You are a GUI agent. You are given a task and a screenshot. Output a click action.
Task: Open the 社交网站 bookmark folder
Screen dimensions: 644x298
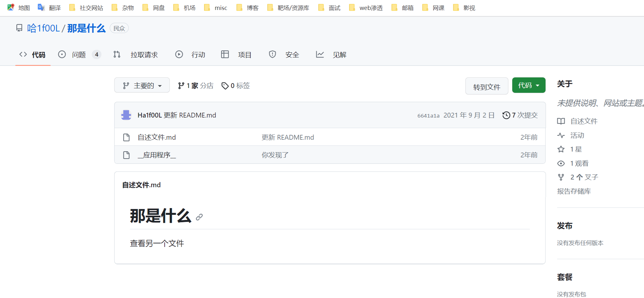click(x=86, y=8)
